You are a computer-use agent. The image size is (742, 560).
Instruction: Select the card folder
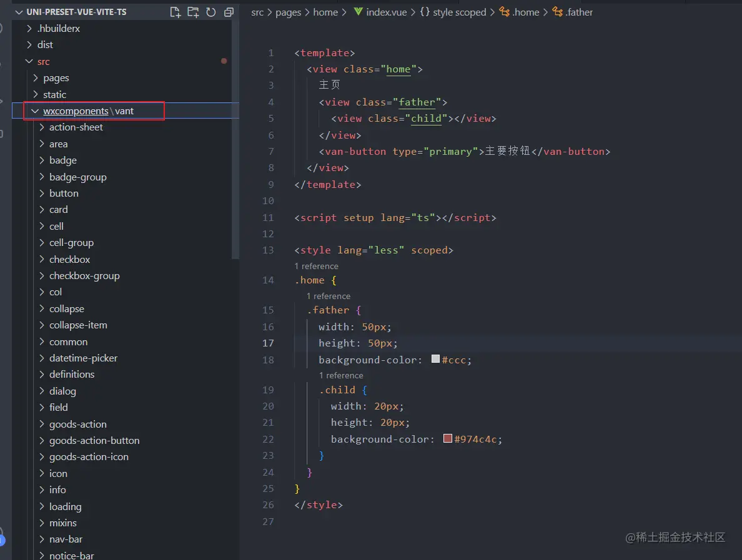59,210
